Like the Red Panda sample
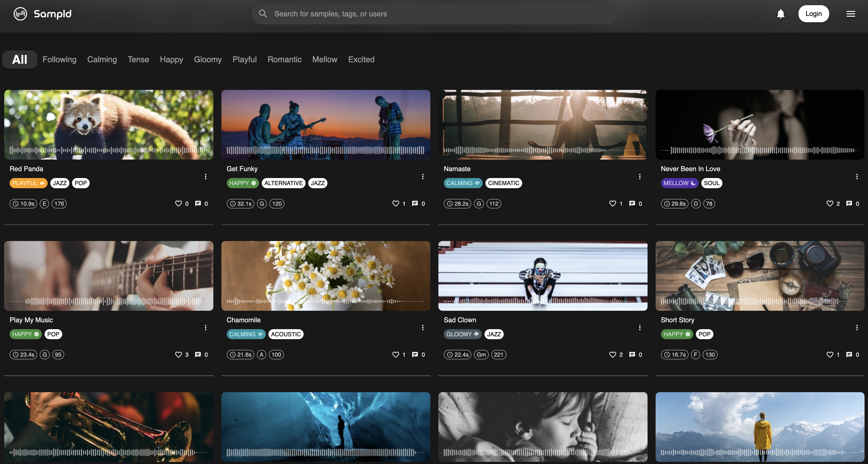The height and width of the screenshot is (464, 868). [178, 204]
